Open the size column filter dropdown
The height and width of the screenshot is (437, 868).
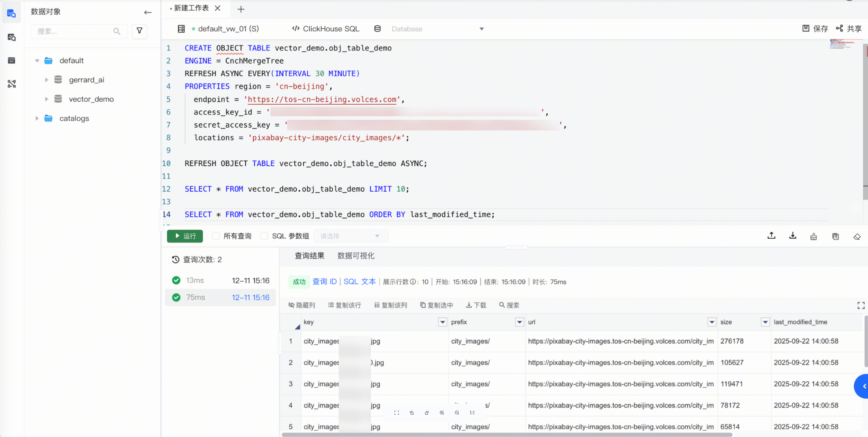click(765, 322)
